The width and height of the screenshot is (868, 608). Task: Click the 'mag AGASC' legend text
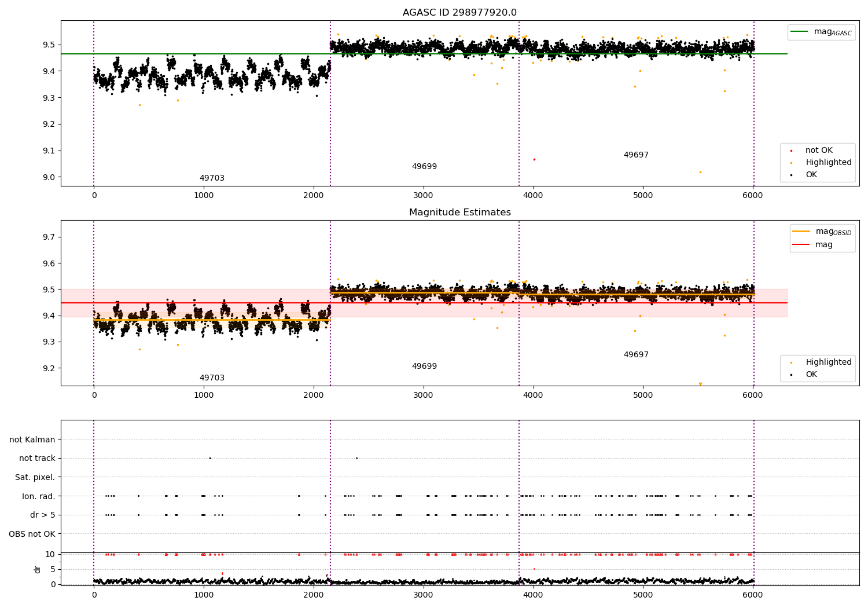point(833,32)
